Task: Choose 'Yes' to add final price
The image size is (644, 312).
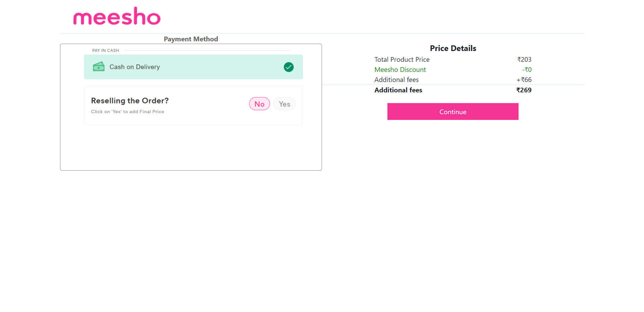Action: [x=284, y=103]
